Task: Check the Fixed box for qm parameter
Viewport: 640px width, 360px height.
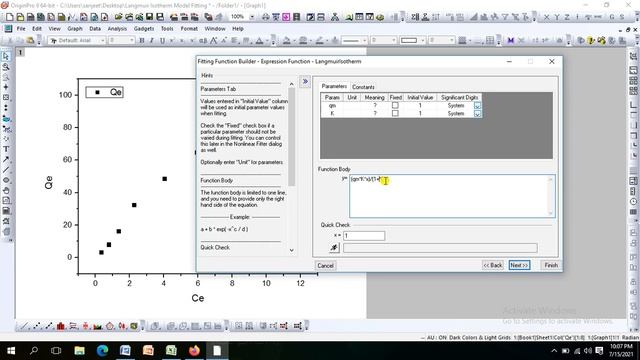Action: pos(395,105)
